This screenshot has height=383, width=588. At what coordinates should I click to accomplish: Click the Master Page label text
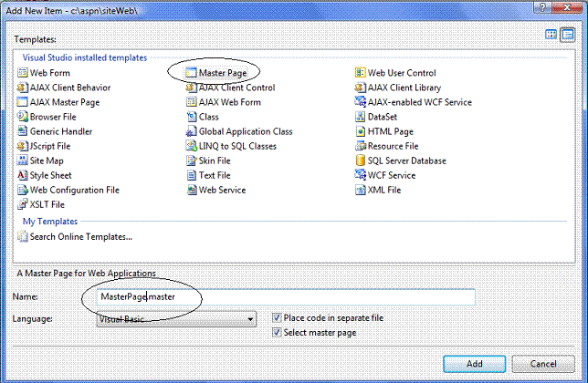pos(223,73)
